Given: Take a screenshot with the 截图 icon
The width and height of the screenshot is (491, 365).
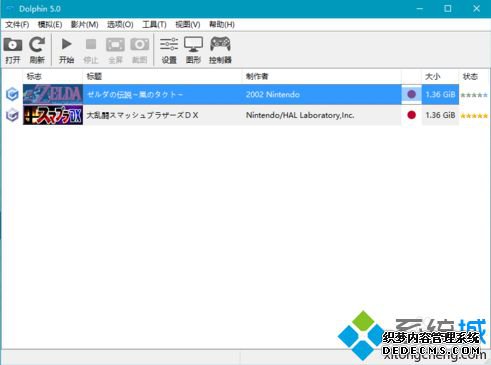Looking at the screenshot, I should (x=140, y=50).
